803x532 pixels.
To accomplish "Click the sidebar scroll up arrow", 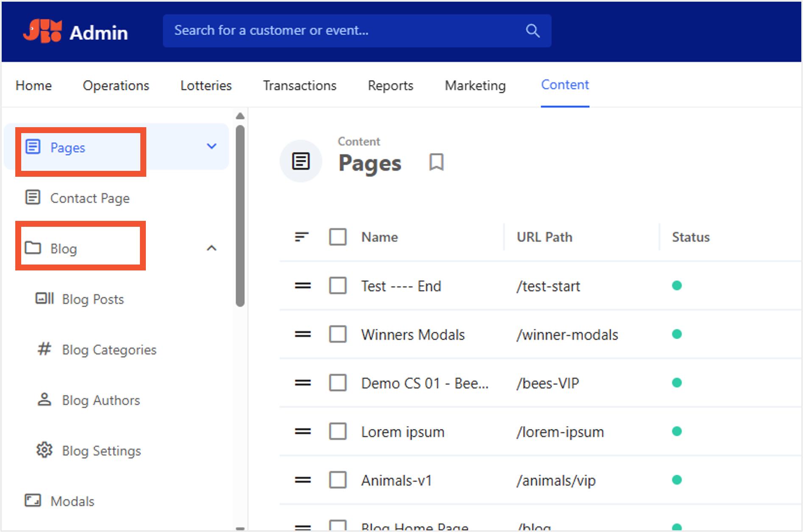I will pyautogui.click(x=240, y=116).
